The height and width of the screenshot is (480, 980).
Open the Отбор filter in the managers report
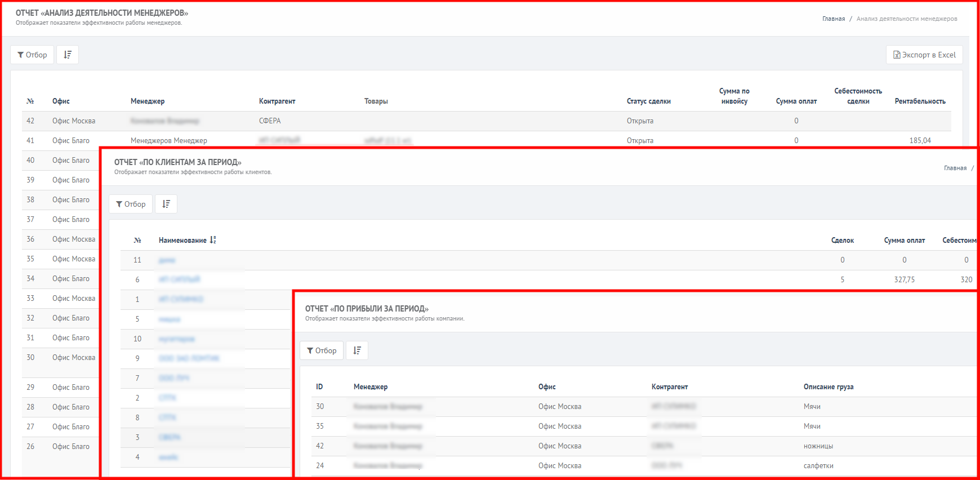point(32,55)
